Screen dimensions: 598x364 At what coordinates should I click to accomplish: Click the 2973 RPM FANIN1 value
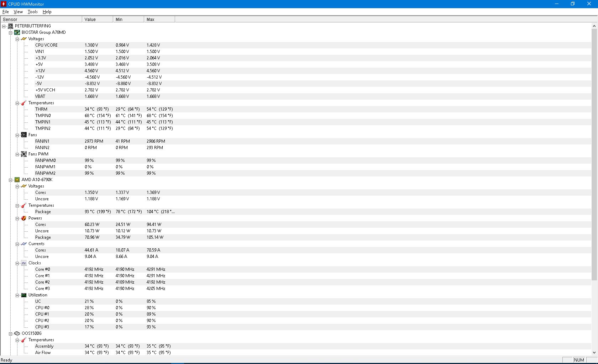coord(94,141)
